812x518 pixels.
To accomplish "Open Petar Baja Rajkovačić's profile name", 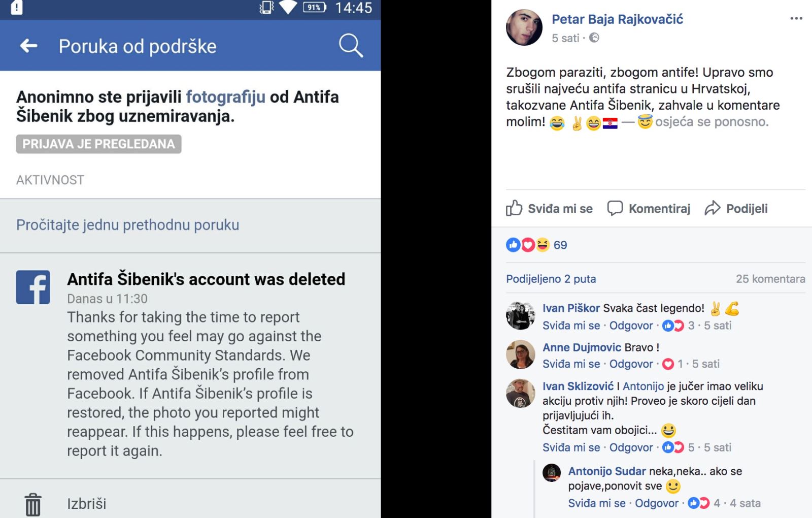I will 617,19.
